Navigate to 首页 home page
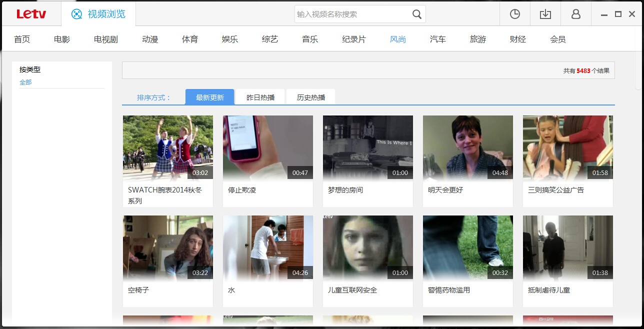The height and width of the screenshot is (329, 644). click(x=22, y=38)
